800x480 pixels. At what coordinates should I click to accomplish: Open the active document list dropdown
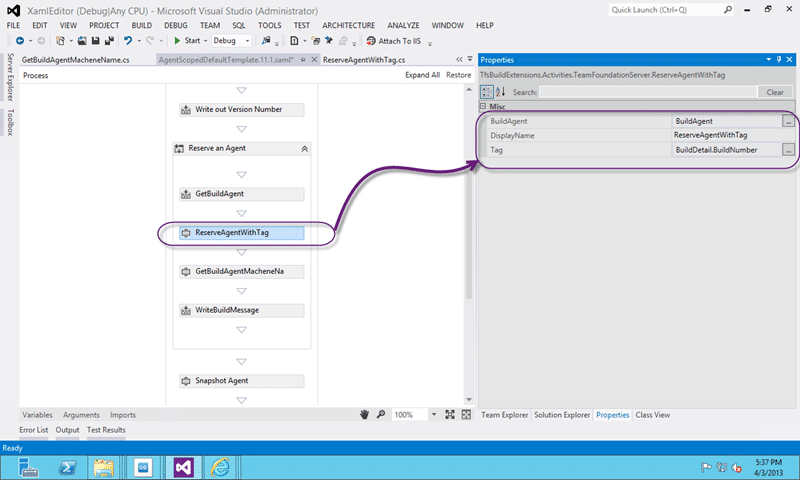pyautogui.click(x=470, y=59)
